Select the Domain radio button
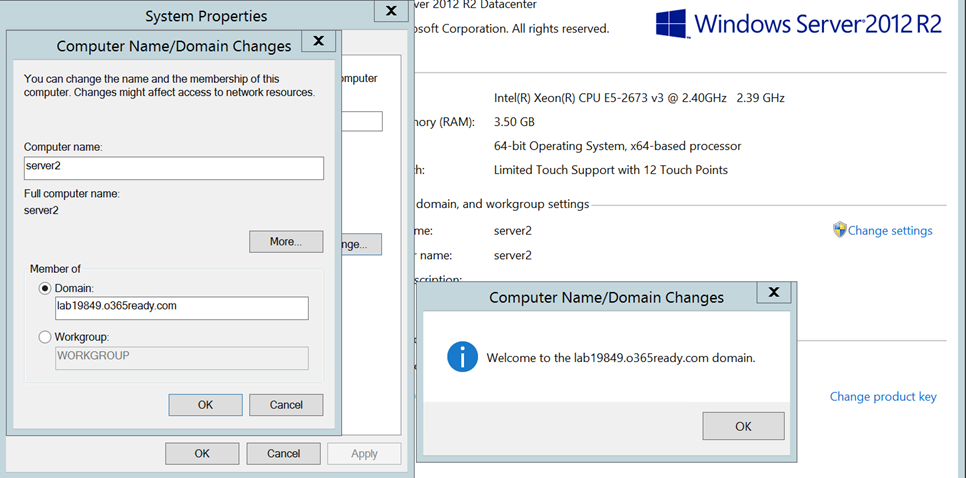 [x=45, y=288]
